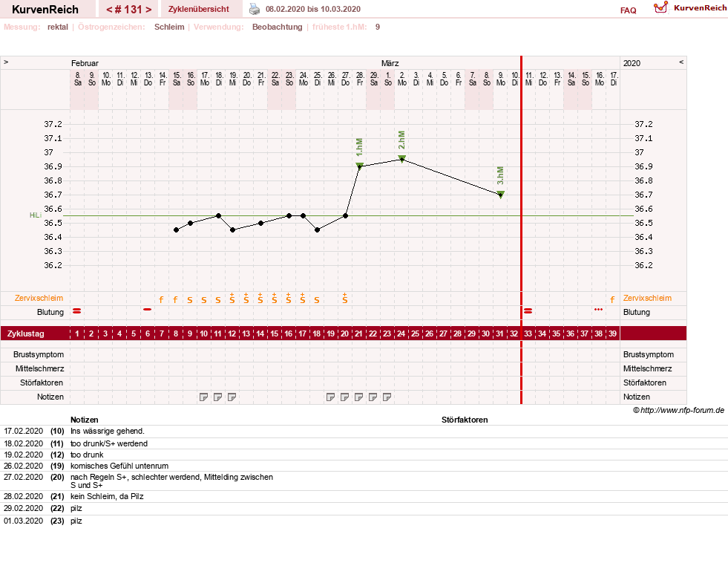The image size is (728, 563).
Task: Open the note icon for cycle day 12
Action: (232, 397)
